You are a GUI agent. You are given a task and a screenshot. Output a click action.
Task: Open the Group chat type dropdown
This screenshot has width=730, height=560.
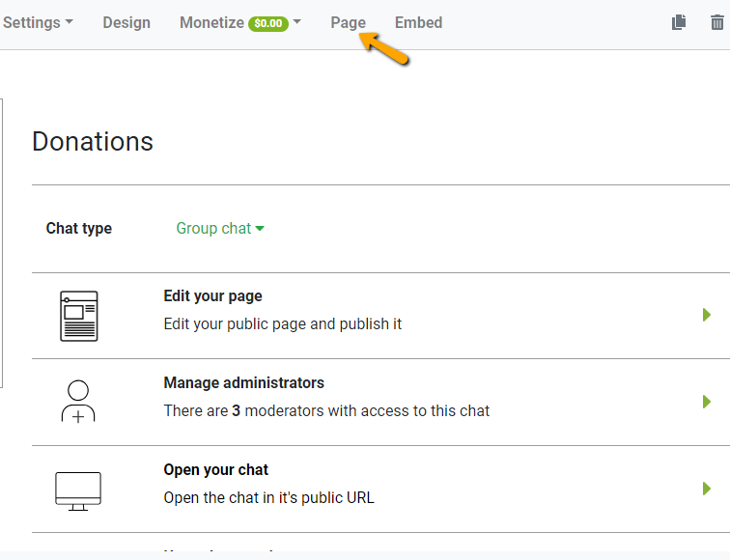point(220,229)
